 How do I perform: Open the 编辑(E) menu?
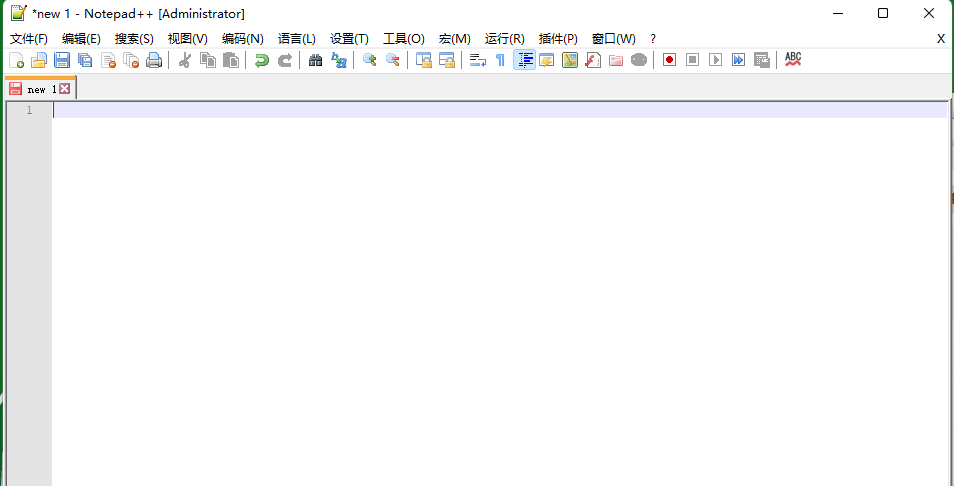click(81, 39)
